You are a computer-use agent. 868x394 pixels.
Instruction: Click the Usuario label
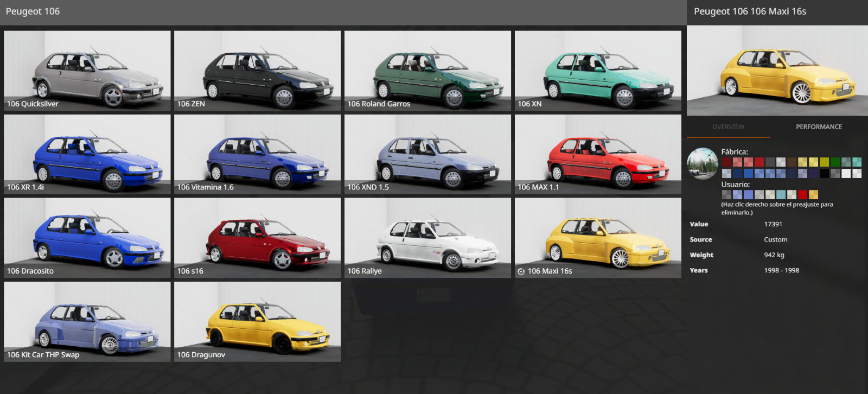tap(736, 185)
